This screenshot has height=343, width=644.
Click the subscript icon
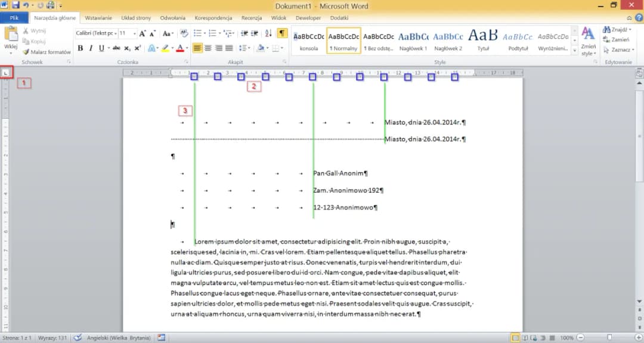127,48
